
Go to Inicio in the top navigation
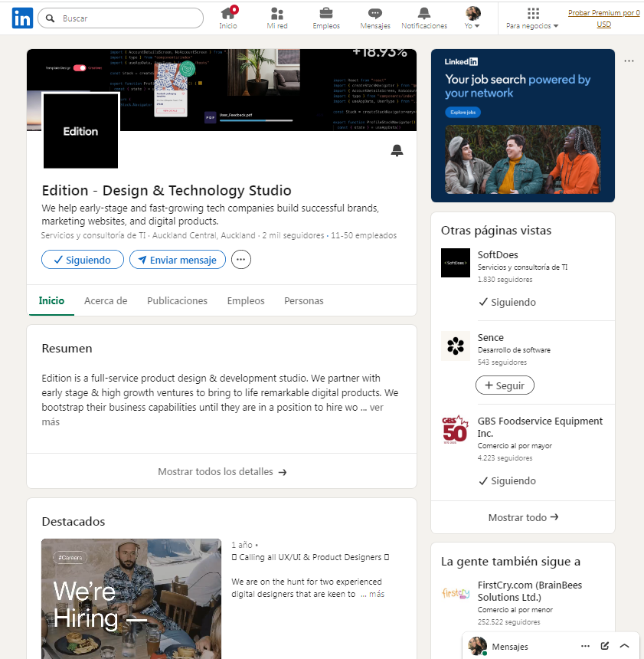pyautogui.click(x=228, y=18)
